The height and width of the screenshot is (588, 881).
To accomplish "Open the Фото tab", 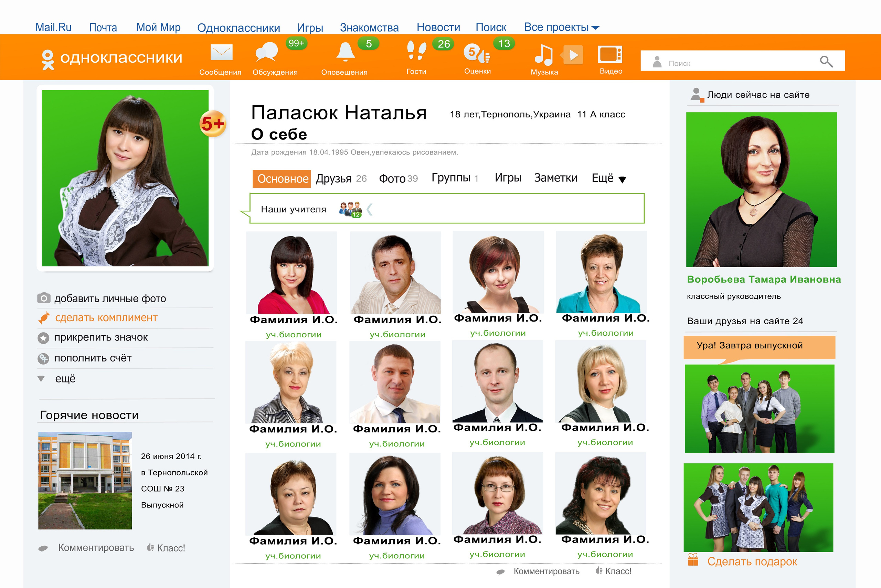I will (392, 178).
